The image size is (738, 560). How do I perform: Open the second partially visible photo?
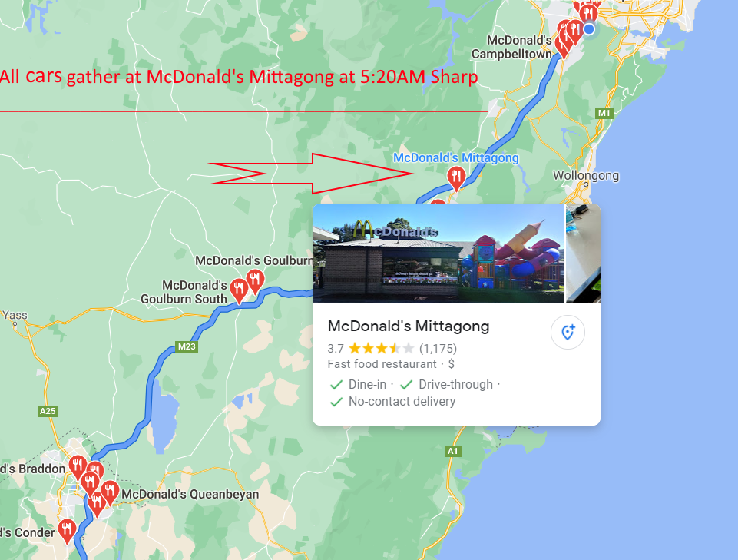pos(583,253)
